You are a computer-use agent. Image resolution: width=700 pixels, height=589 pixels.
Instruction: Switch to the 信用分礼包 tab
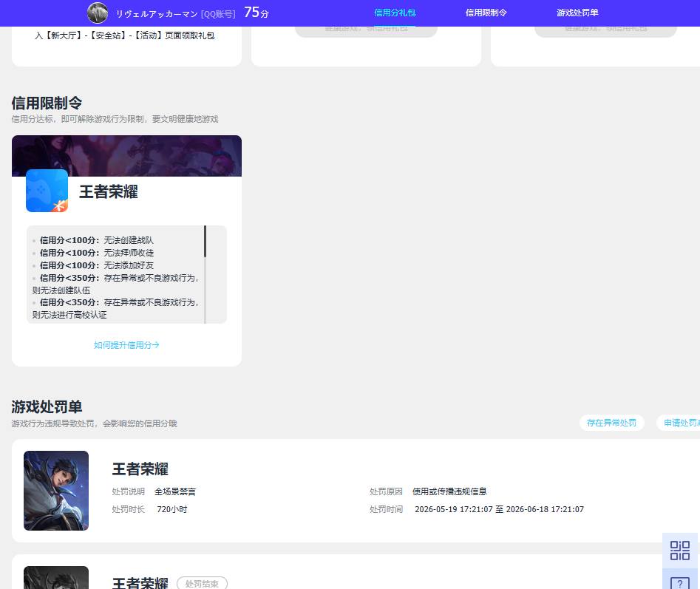click(395, 13)
